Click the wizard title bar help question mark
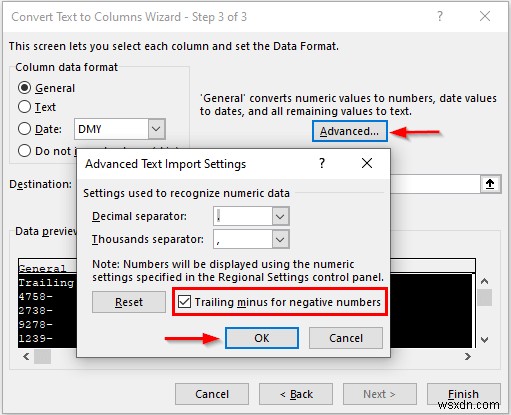The height and width of the screenshot is (415, 511). tap(440, 16)
